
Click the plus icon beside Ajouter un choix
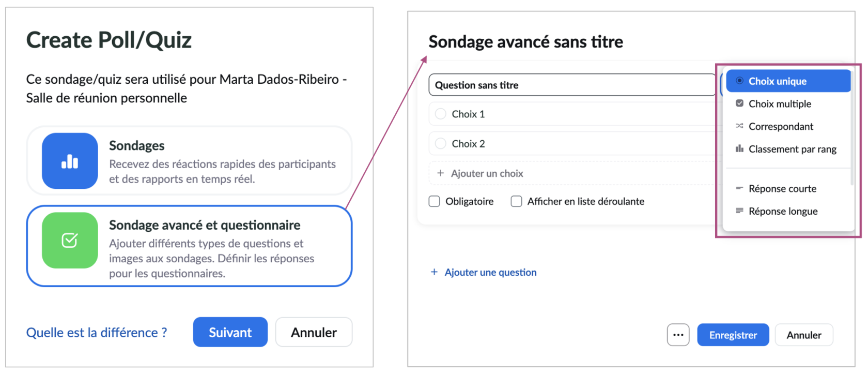tap(440, 173)
